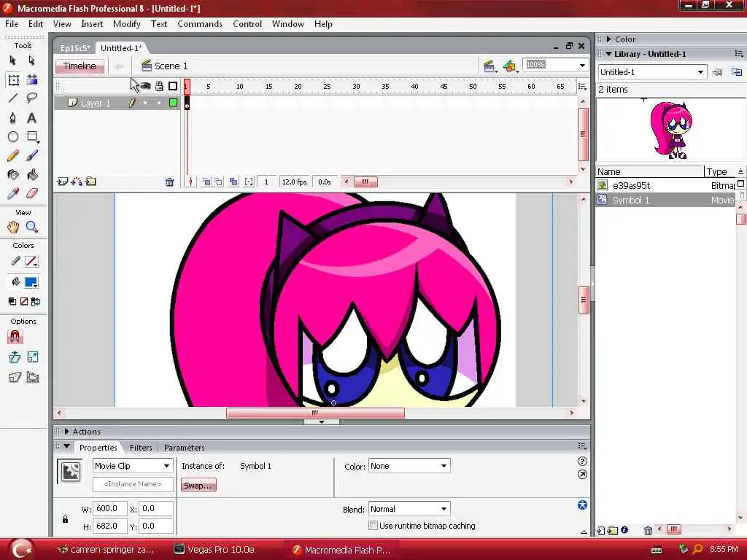Select the Text tool
This screenshot has width=747, height=560.
[x=31, y=117]
